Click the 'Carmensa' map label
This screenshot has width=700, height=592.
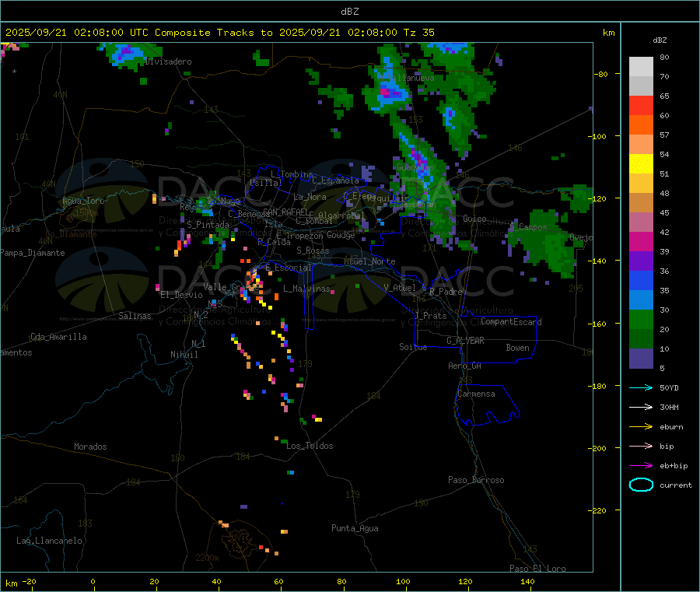pyautogui.click(x=476, y=394)
